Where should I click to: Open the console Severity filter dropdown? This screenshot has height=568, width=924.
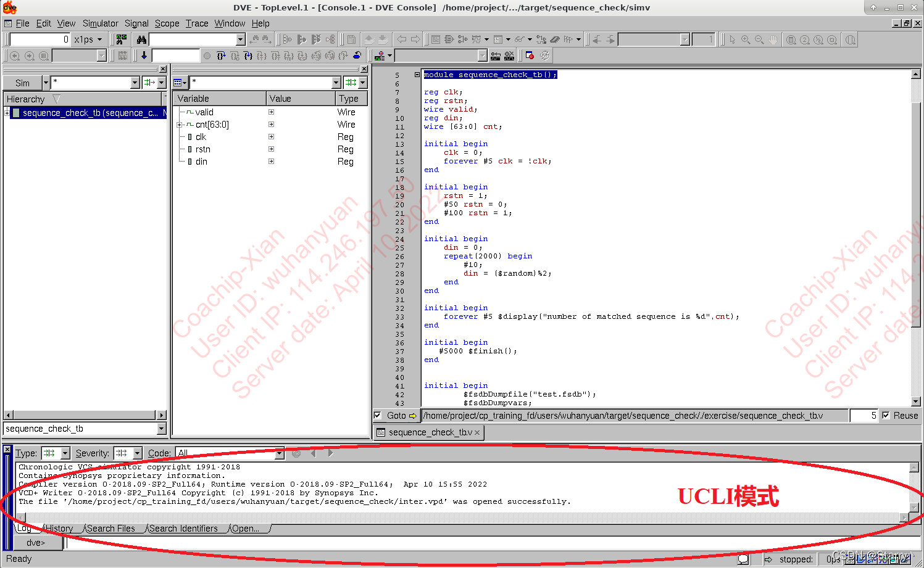pos(138,453)
